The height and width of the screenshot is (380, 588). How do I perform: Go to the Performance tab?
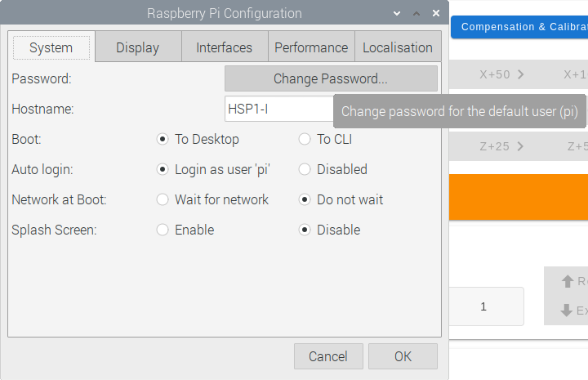(311, 47)
